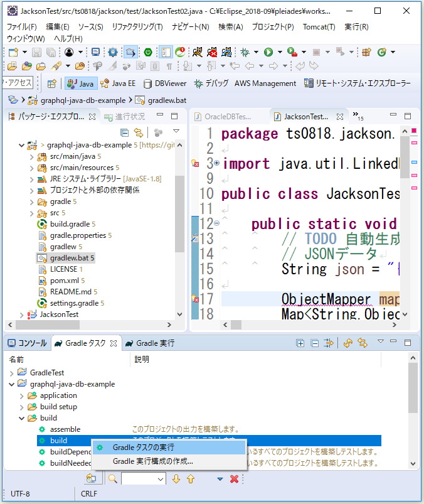Click Collapse All in Package Explorer
This screenshot has width=424, height=504.
[x=124, y=132]
